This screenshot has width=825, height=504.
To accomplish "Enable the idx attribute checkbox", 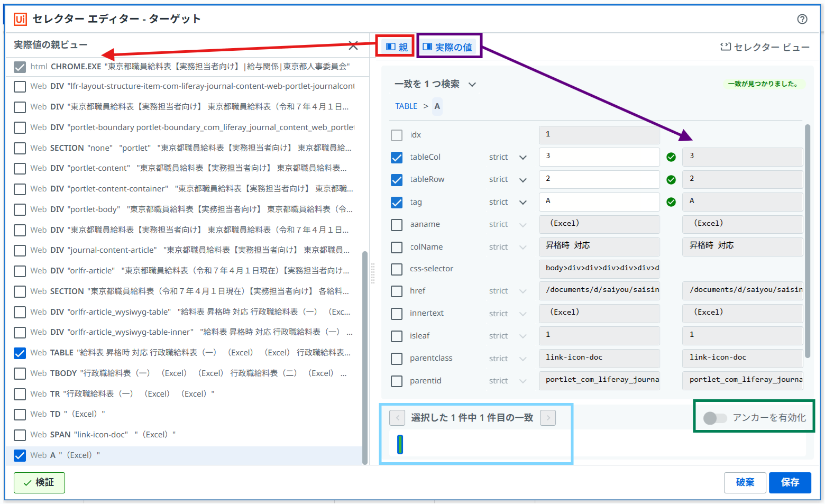I will click(x=397, y=135).
